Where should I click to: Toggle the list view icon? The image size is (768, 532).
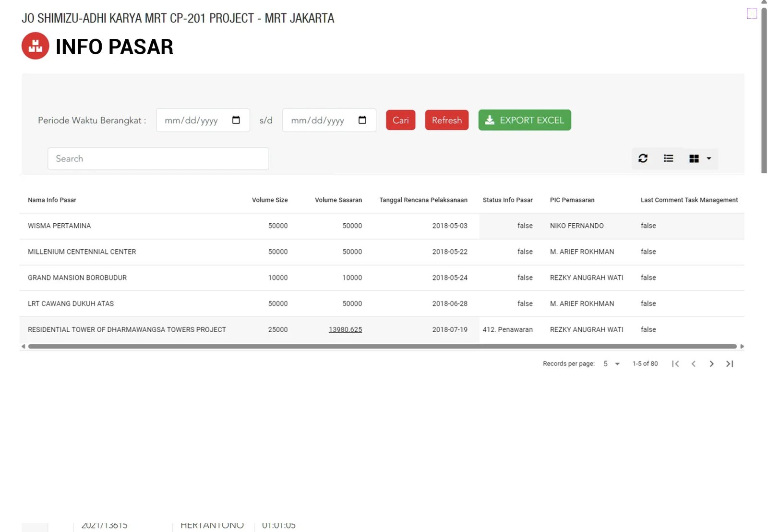(668, 158)
